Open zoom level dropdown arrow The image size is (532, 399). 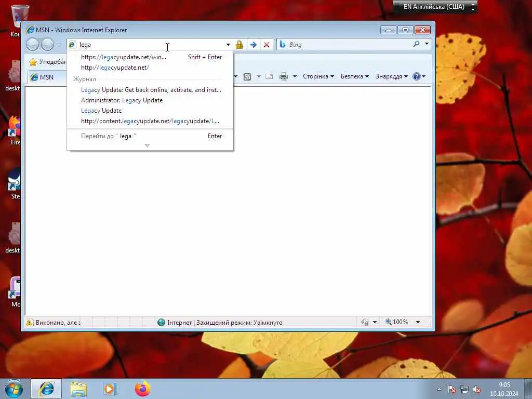coord(418,322)
